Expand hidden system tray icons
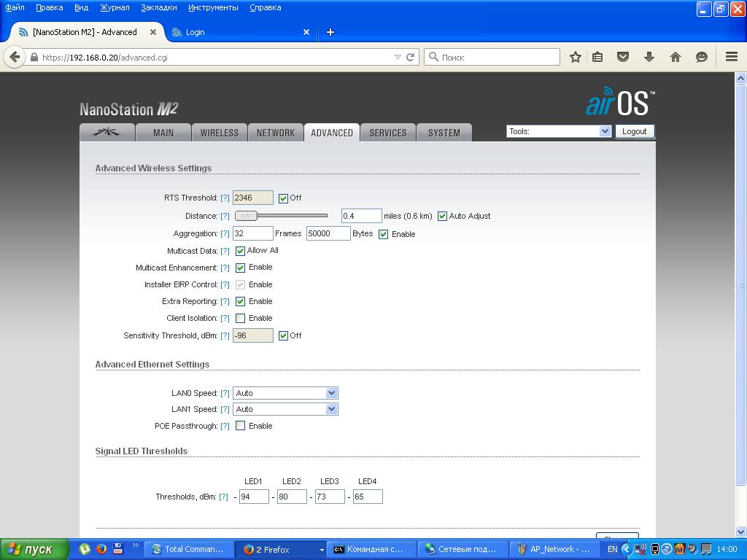The image size is (747, 560). coord(626,550)
